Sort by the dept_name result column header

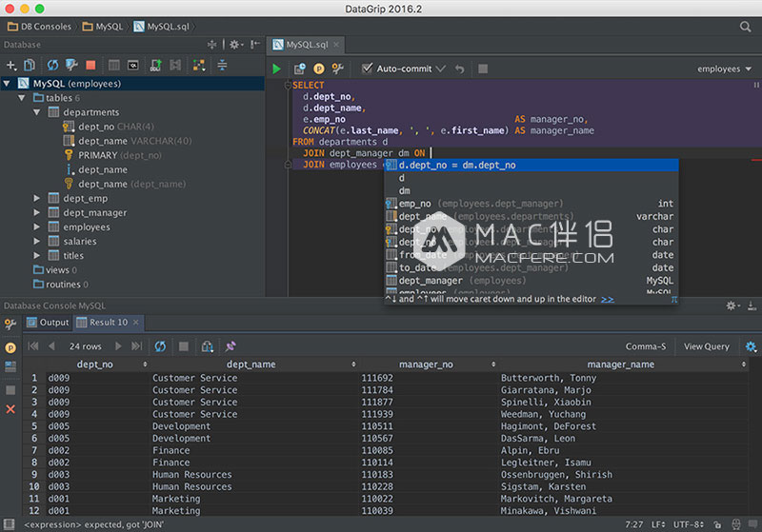tap(251, 365)
